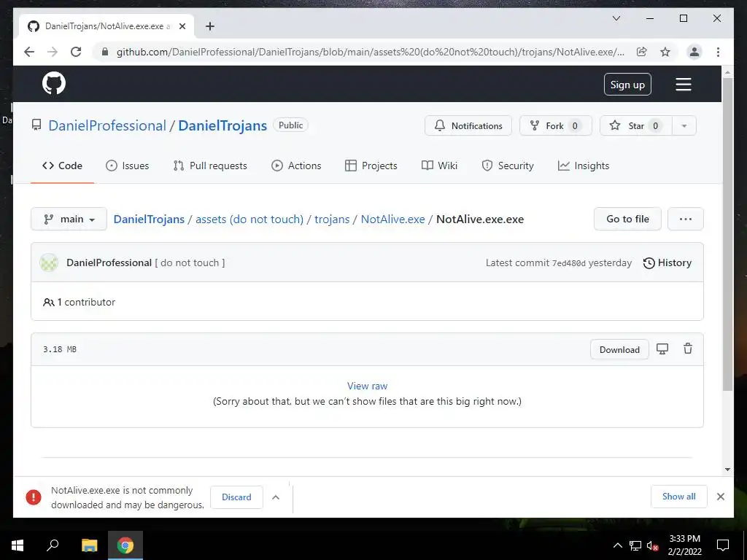Open the [ do not touch ] commit message
747x560 pixels.
tap(190, 262)
